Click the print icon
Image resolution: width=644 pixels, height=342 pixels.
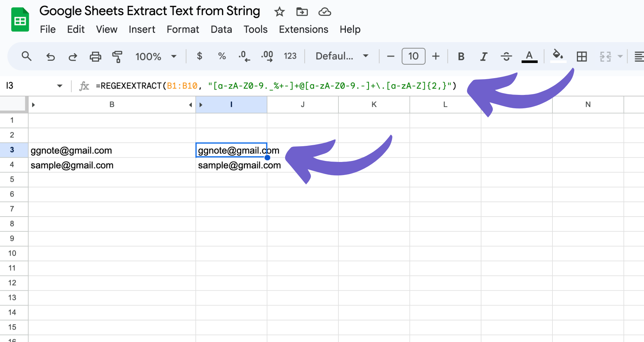95,57
